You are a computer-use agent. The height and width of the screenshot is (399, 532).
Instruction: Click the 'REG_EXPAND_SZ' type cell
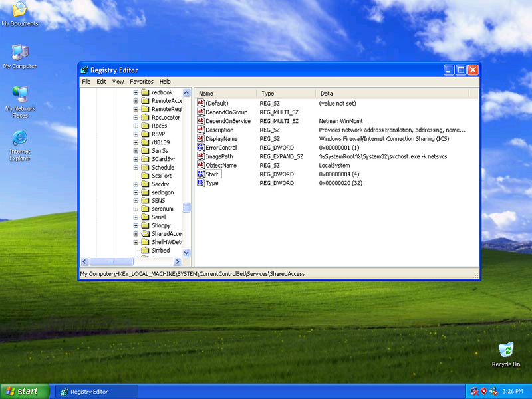tap(281, 156)
